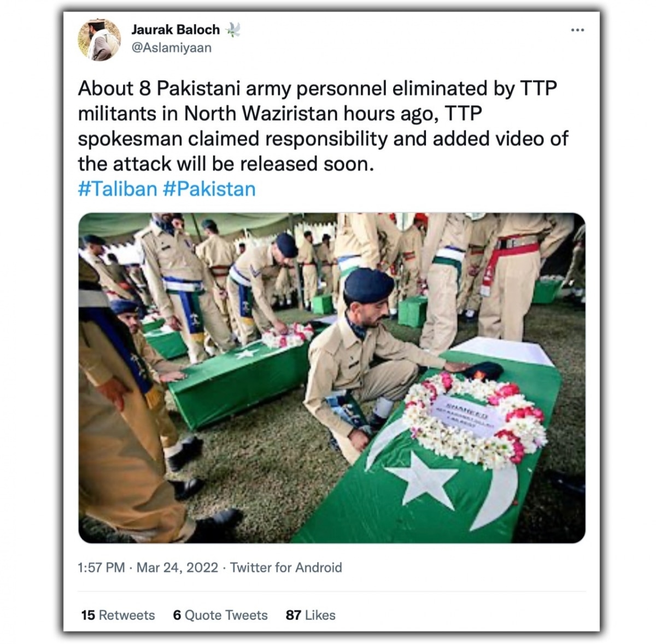Click the tweet body text
656x644 pixels.
tap(323, 126)
